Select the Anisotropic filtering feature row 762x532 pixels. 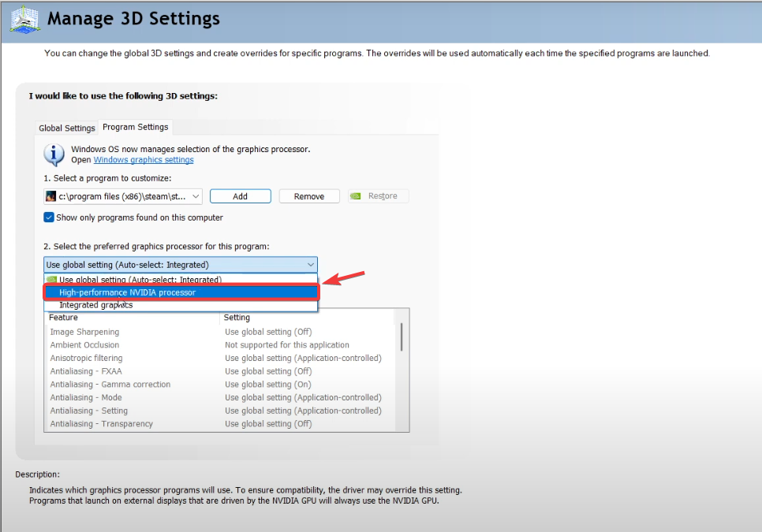(219, 359)
